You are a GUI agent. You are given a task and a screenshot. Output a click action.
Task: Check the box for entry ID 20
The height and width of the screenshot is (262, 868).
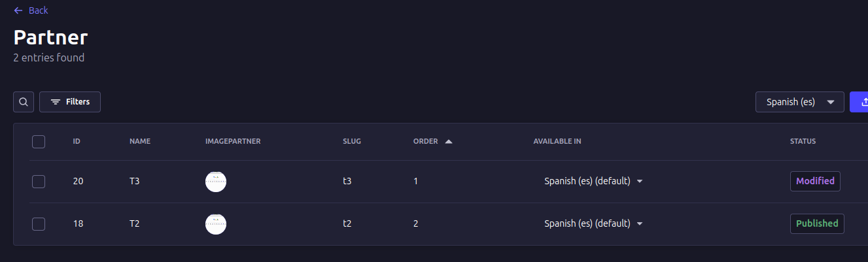39,182
